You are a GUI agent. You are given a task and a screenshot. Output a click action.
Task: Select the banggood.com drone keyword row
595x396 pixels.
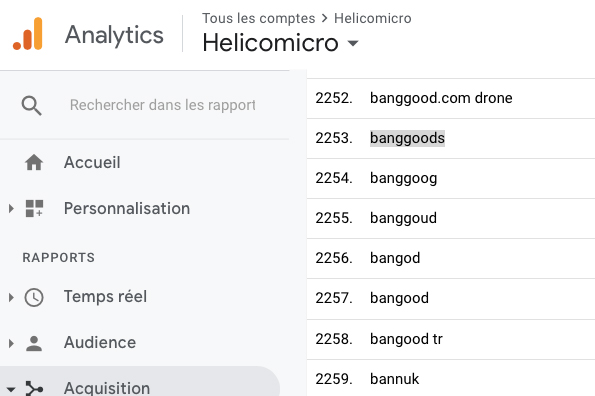pyautogui.click(x=451, y=99)
